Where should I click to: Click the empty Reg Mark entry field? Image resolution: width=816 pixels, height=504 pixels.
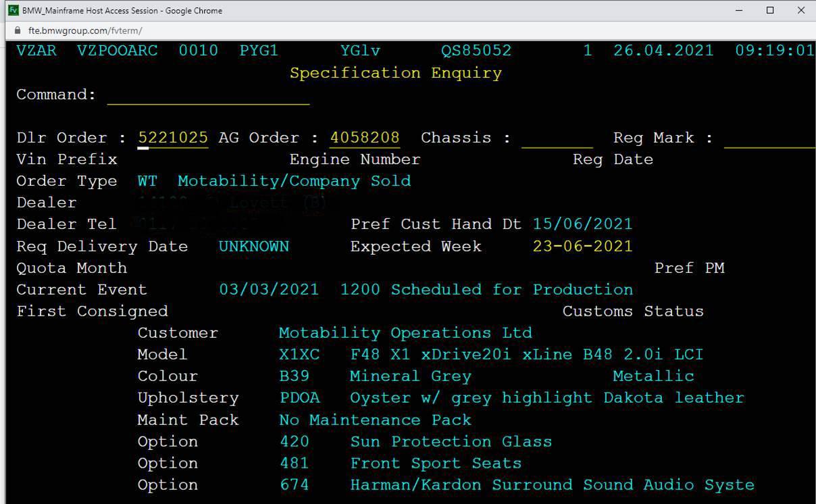click(769, 138)
